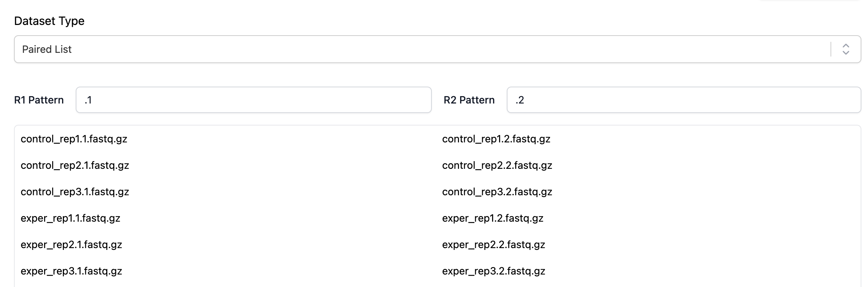Image resolution: width=868 pixels, height=287 pixels.
Task: Click the Paired List selected value text
Action: click(x=47, y=49)
